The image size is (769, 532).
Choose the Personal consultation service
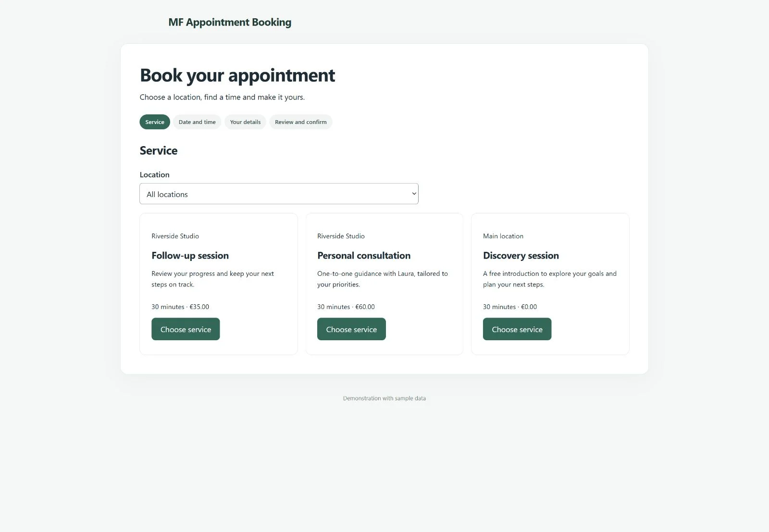tap(351, 329)
